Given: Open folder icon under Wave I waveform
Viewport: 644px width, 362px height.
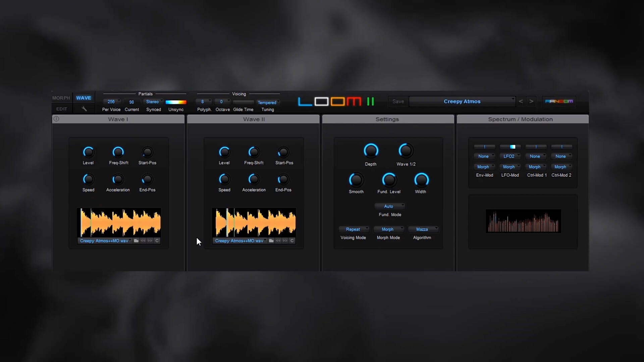Looking at the screenshot, I should pyautogui.click(x=136, y=241).
